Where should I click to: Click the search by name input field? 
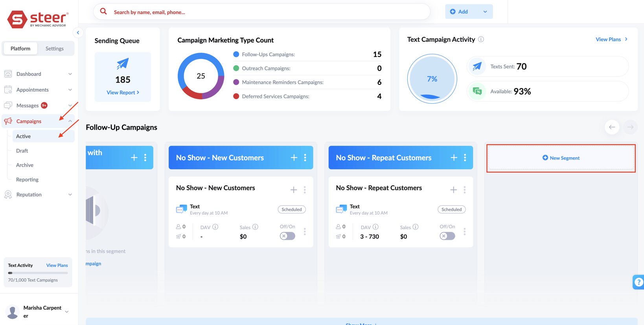(267, 12)
